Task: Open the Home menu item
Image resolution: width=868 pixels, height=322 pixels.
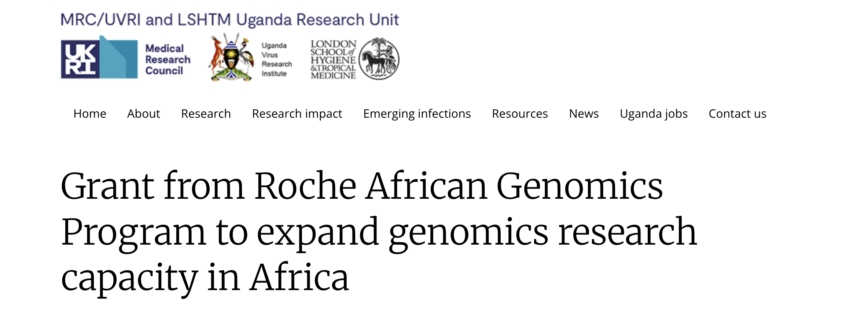Action: pos(90,114)
